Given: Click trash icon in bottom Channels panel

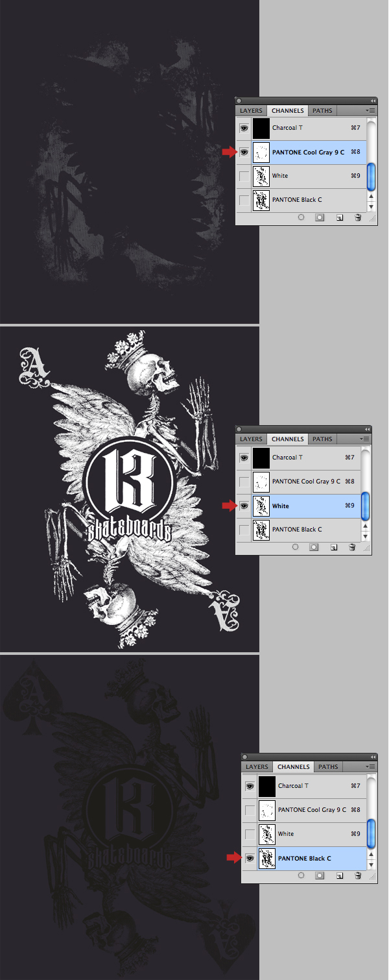Looking at the screenshot, I should 357,876.
